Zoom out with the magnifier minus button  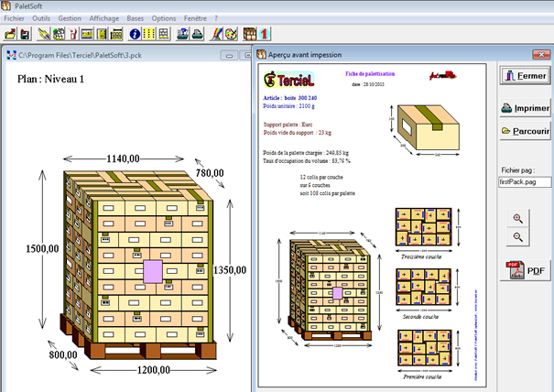click(x=518, y=237)
